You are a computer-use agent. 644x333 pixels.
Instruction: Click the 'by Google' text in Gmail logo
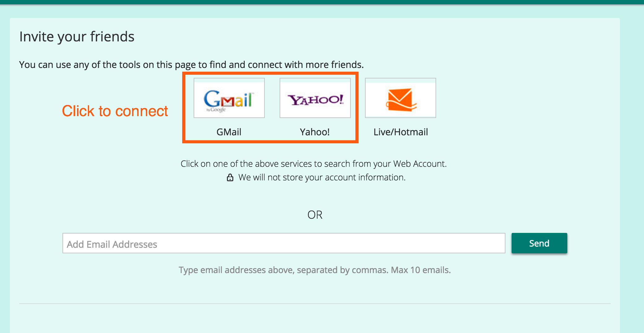[x=216, y=110]
